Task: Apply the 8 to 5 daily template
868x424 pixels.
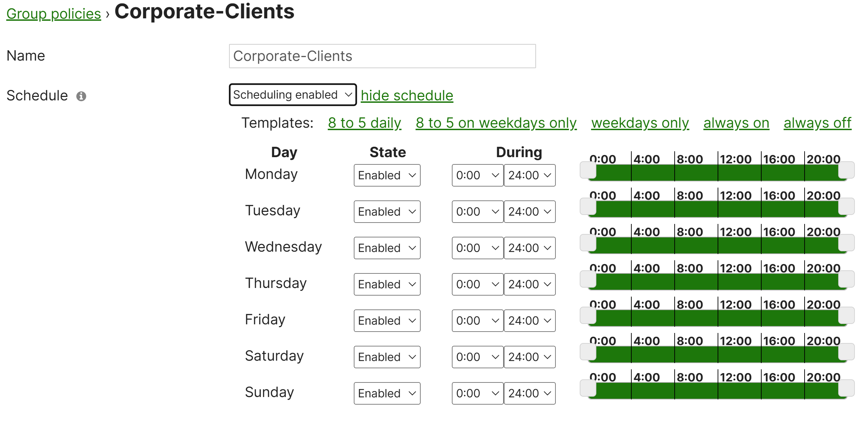Action: pos(365,123)
